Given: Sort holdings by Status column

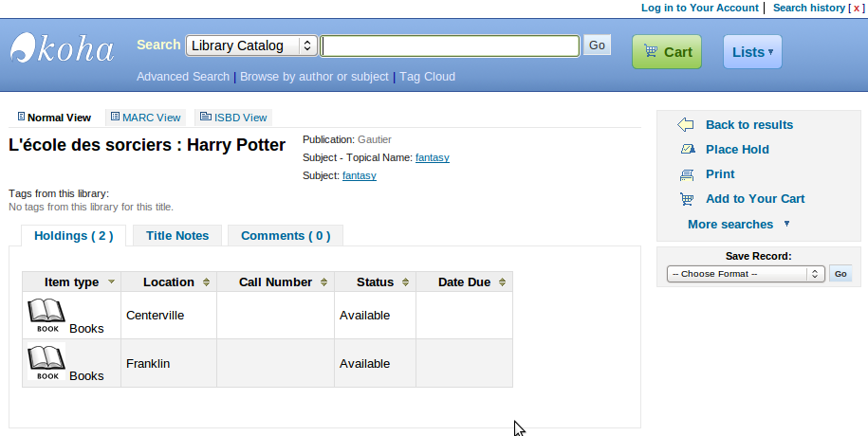Looking at the screenshot, I should click(375, 282).
